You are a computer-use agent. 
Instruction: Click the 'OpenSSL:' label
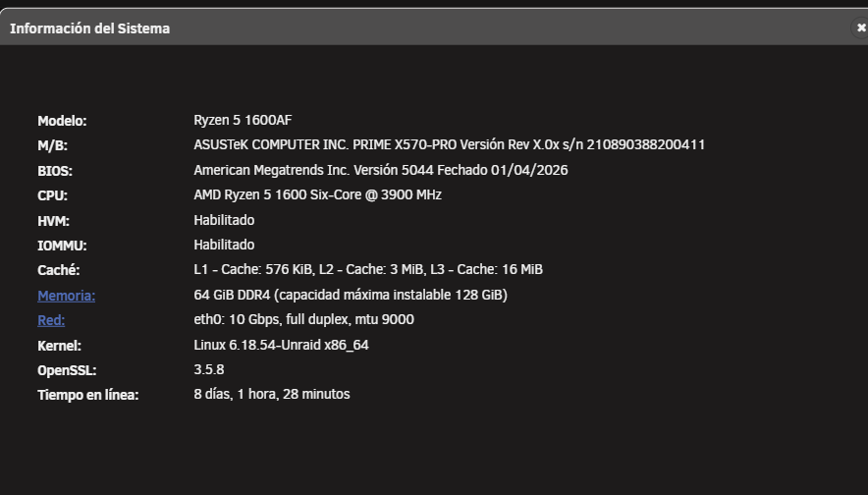[67, 370]
